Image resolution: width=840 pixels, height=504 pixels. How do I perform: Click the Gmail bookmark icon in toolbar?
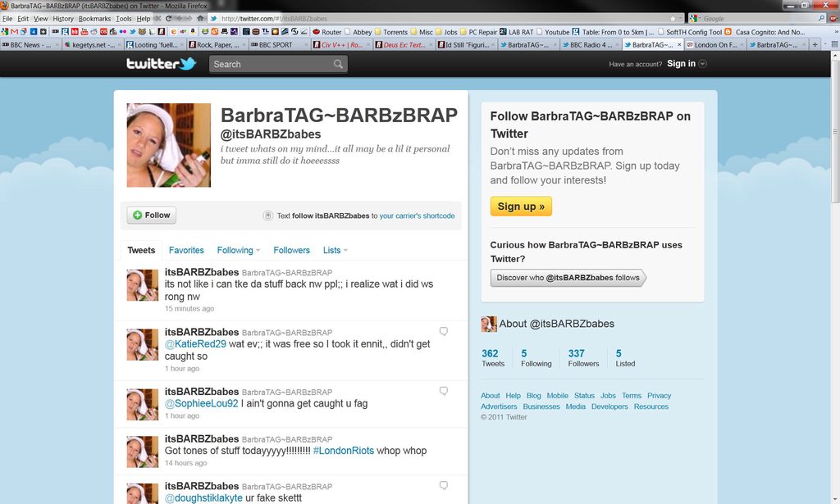(x=15, y=32)
